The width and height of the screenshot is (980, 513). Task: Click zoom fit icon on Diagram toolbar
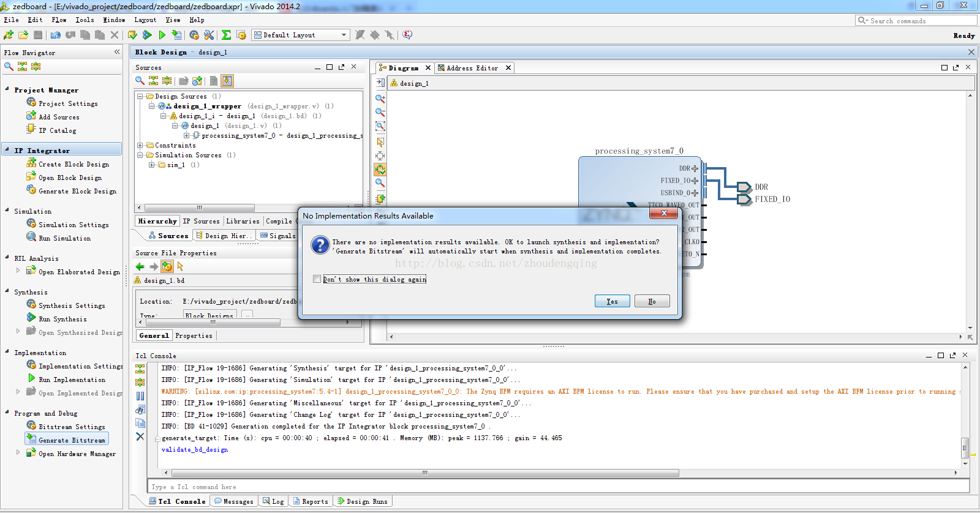[x=380, y=126]
